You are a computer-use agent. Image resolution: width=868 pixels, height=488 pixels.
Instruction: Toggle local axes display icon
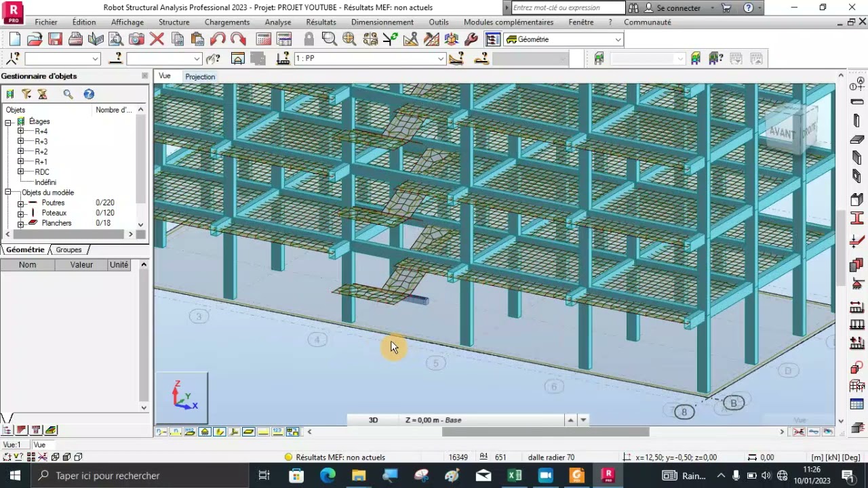click(x=234, y=432)
